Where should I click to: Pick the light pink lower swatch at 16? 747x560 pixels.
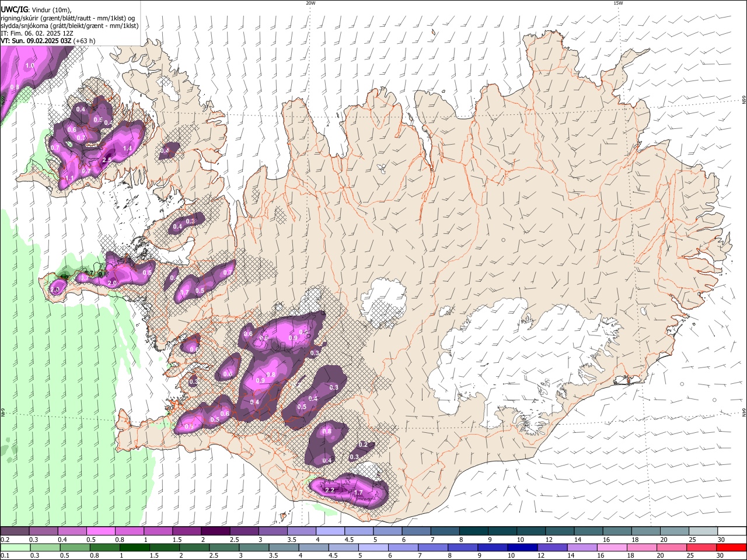coord(612,547)
